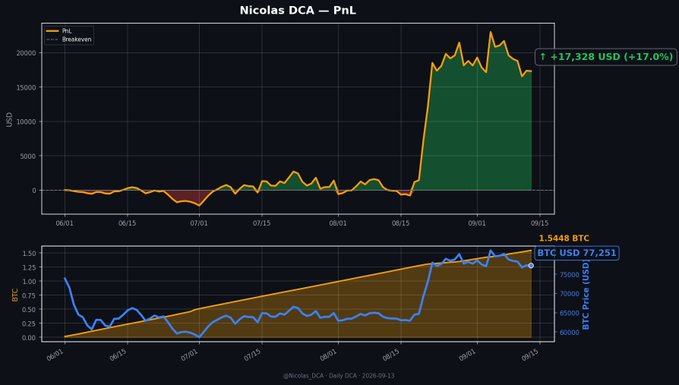Click the green "+17,328 USD (+17.0%)" annotation
Viewport: 679px width, 385px height.
point(606,57)
